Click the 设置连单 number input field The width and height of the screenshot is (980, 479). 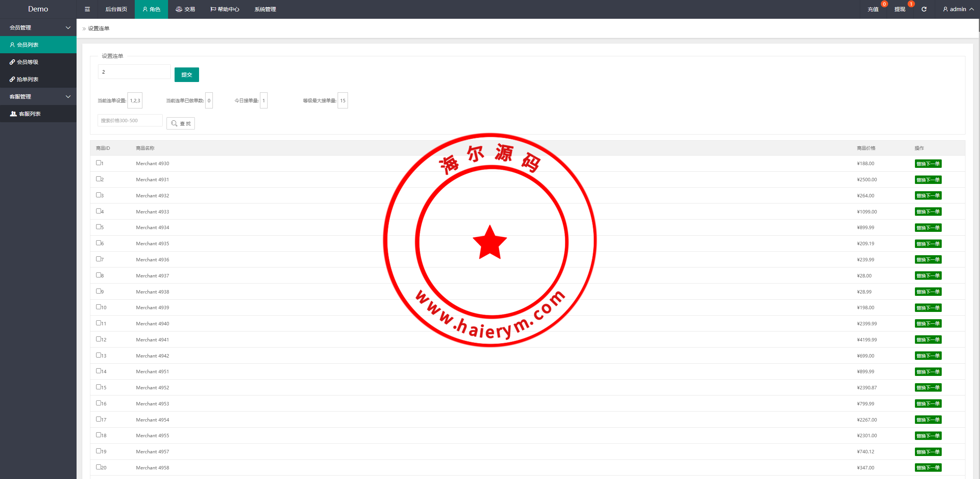pyautogui.click(x=134, y=72)
